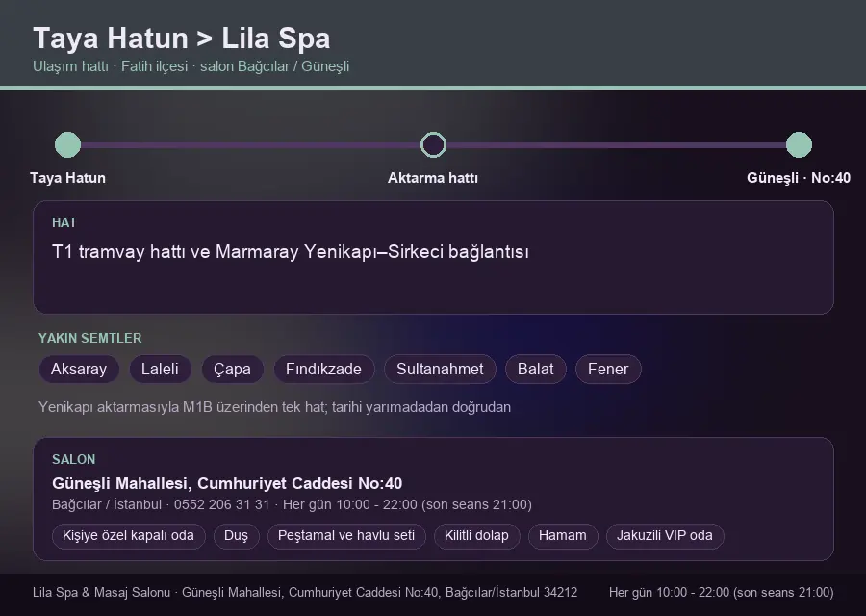Click the footer opening hours Her gün 10:00 - 22:00
Image resolution: width=866 pixels, height=616 pixels.
click(722, 592)
